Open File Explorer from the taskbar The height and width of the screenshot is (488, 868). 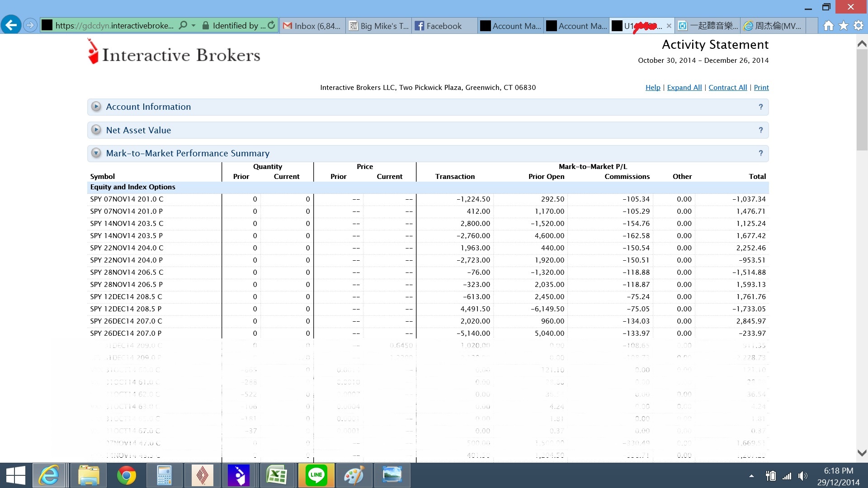coord(89,475)
